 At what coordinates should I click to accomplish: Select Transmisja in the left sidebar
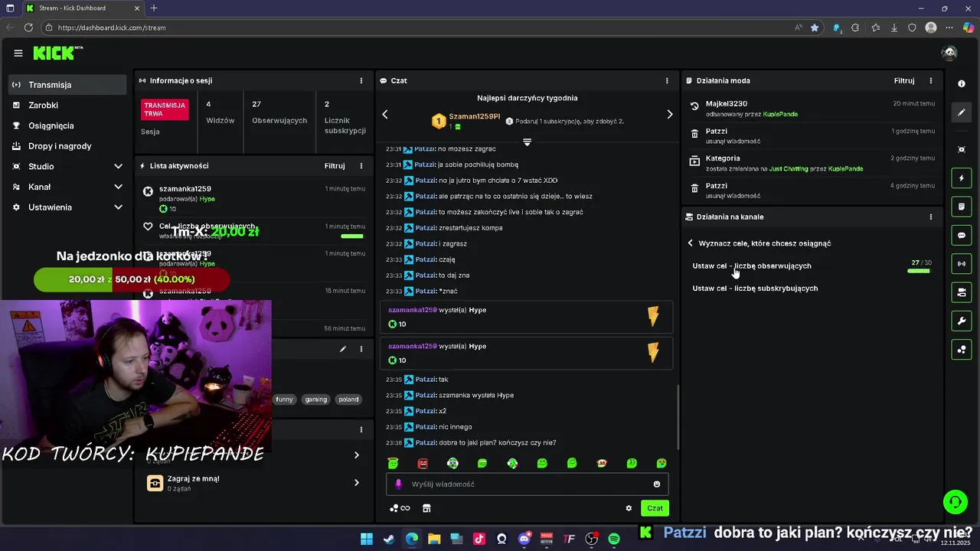(x=67, y=85)
